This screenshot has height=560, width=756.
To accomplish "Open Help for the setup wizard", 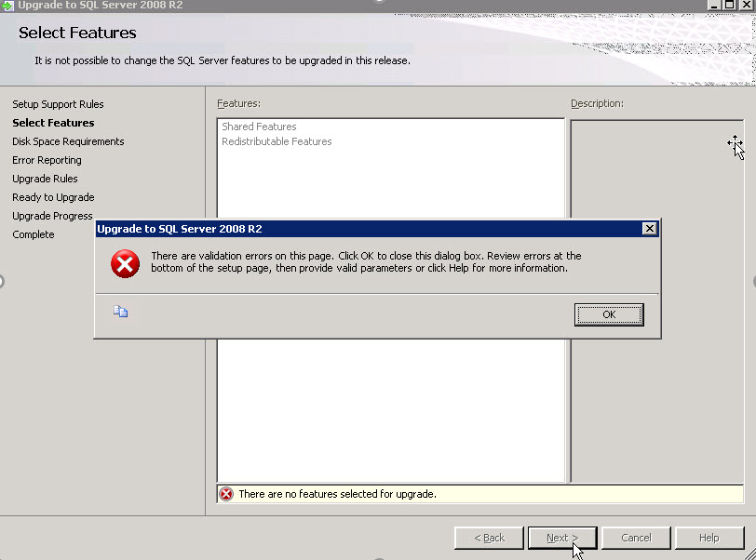I will (709, 538).
